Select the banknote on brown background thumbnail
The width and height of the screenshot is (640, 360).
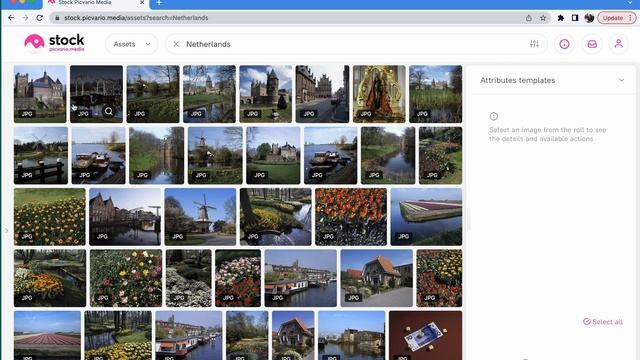pyautogui.click(x=425, y=335)
